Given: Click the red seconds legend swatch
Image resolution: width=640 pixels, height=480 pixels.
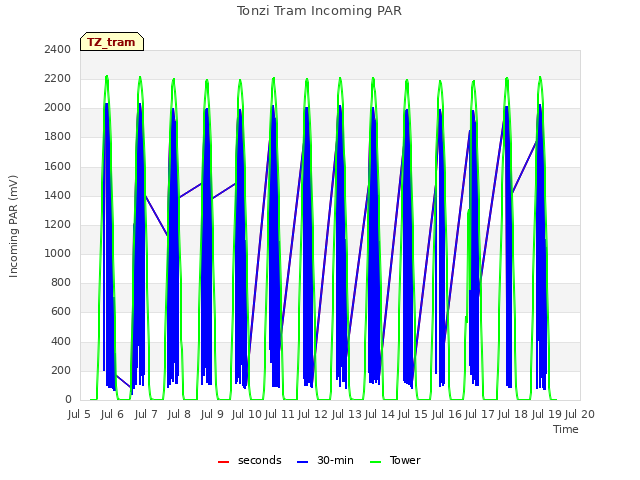Looking at the screenshot, I should 223,462.
